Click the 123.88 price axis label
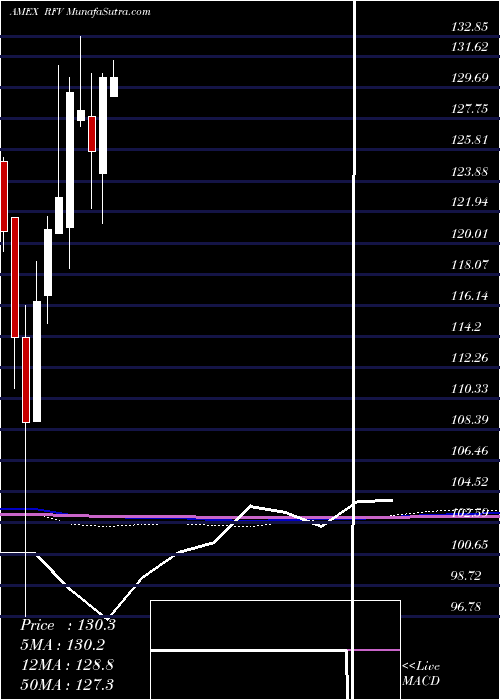This screenshot has height=700, width=500. tap(469, 171)
